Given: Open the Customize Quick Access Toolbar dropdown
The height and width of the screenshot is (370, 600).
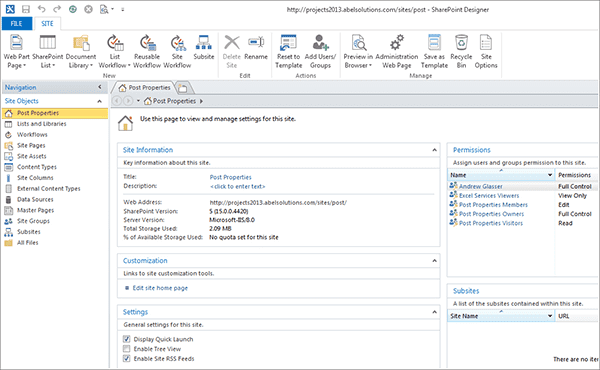Looking at the screenshot, I should click(x=122, y=10).
